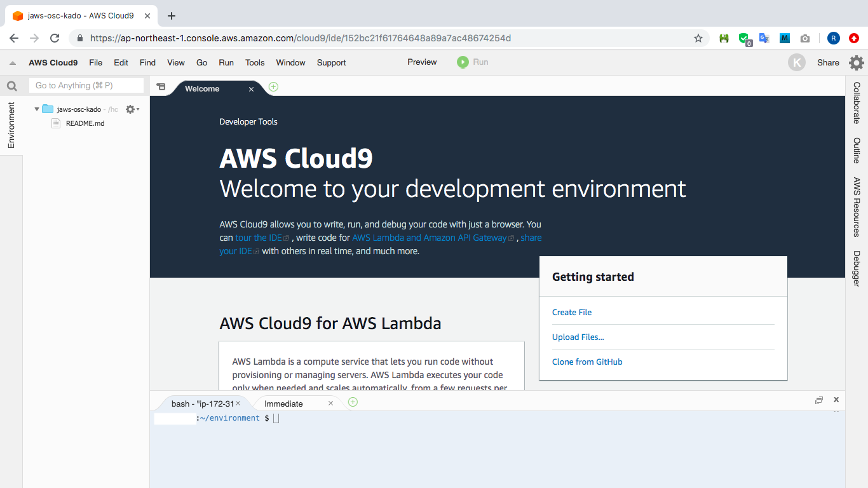The image size is (868, 488).
Task: Open new terminal tab with green plus
Action: point(353,402)
